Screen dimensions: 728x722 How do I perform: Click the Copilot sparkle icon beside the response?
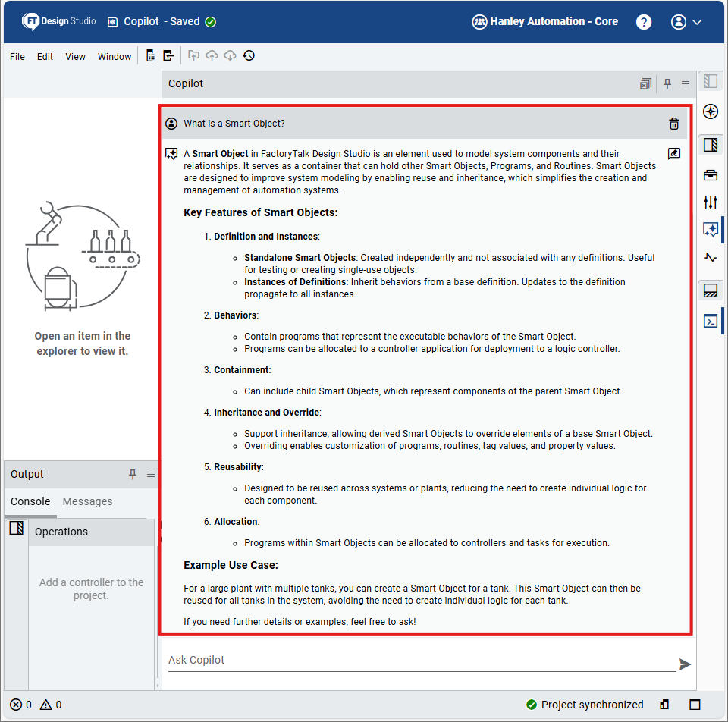click(x=171, y=154)
